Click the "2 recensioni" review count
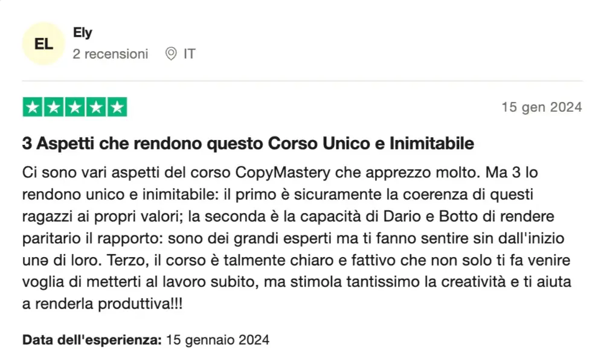The height and width of the screenshot is (364, 604). pyautogui.click(x=110, y=54)
